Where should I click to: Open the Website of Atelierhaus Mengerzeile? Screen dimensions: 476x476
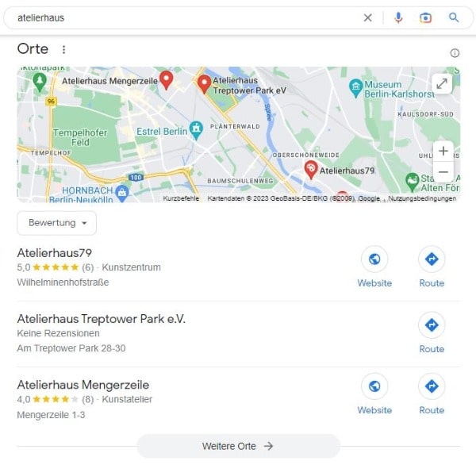(x=374, y=394)
